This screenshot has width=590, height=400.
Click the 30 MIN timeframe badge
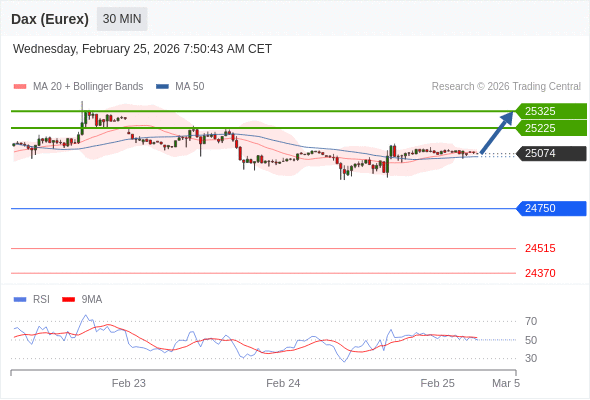122,19
